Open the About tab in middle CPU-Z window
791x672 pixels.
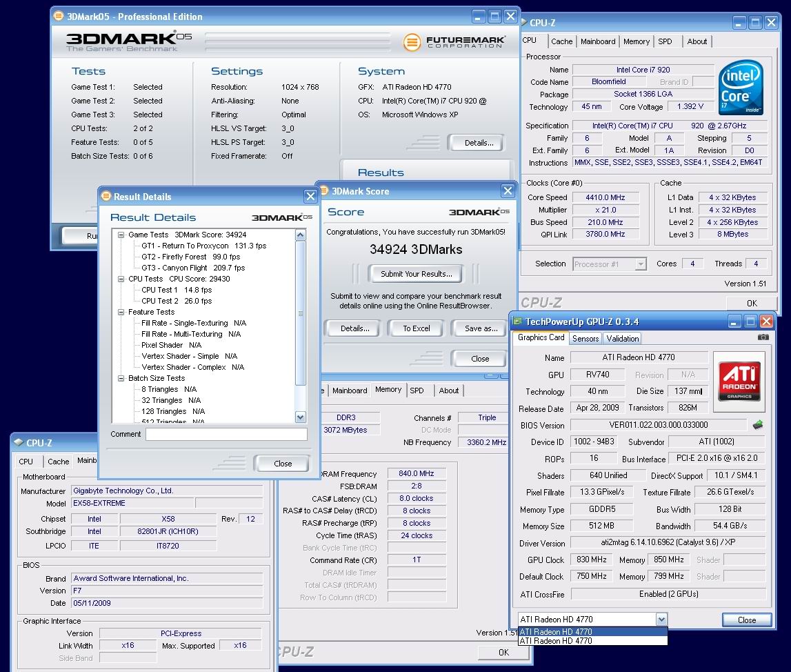click(448, 391)
